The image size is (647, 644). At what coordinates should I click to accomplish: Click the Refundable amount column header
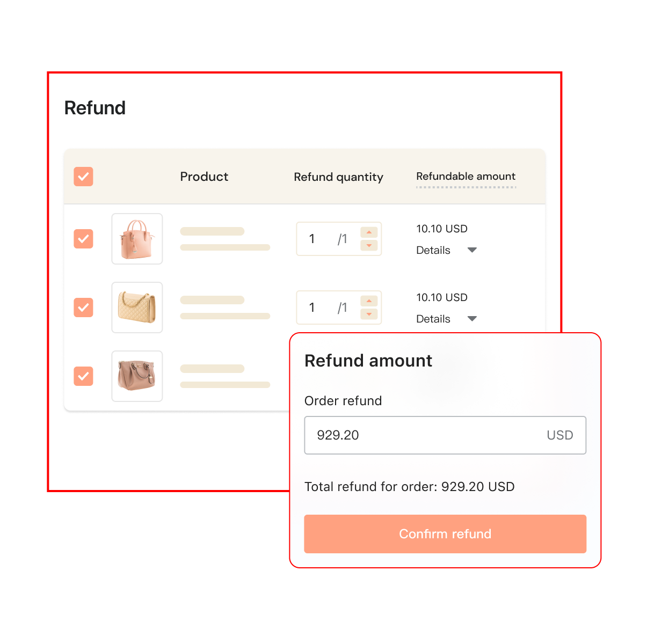[466, 177]
